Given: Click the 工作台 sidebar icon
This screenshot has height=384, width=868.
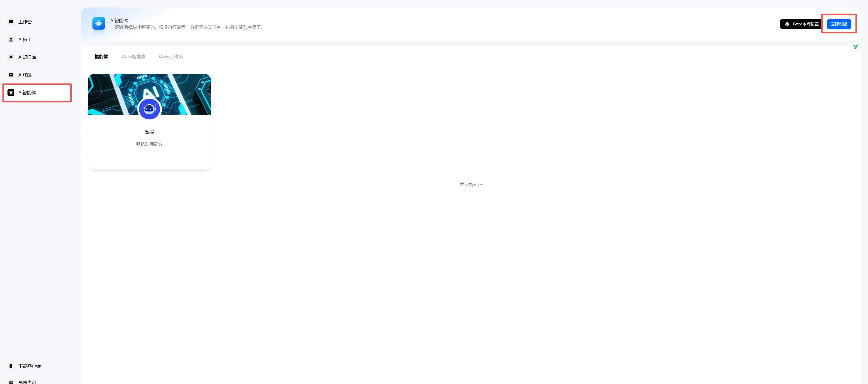Looking at the screenshot, I should click(x=11, y=22).
